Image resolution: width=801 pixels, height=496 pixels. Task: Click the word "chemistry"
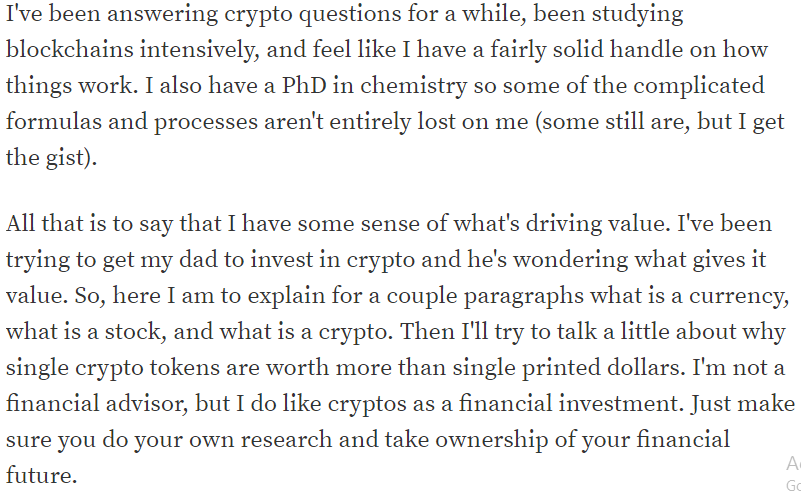(x=414, y=86)
